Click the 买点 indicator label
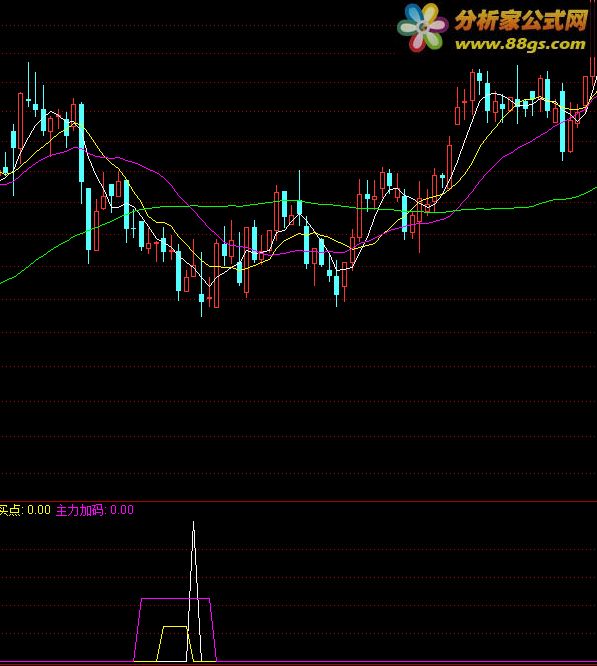 24,510
